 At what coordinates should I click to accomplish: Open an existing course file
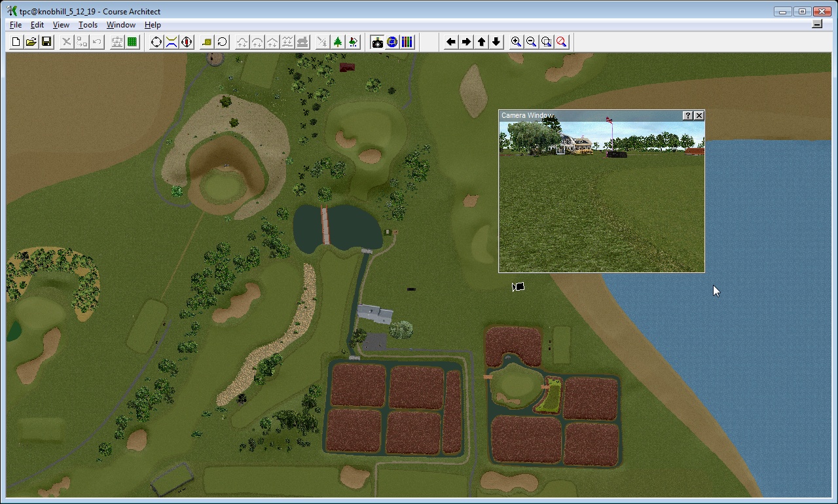click(x=31, y=42)
